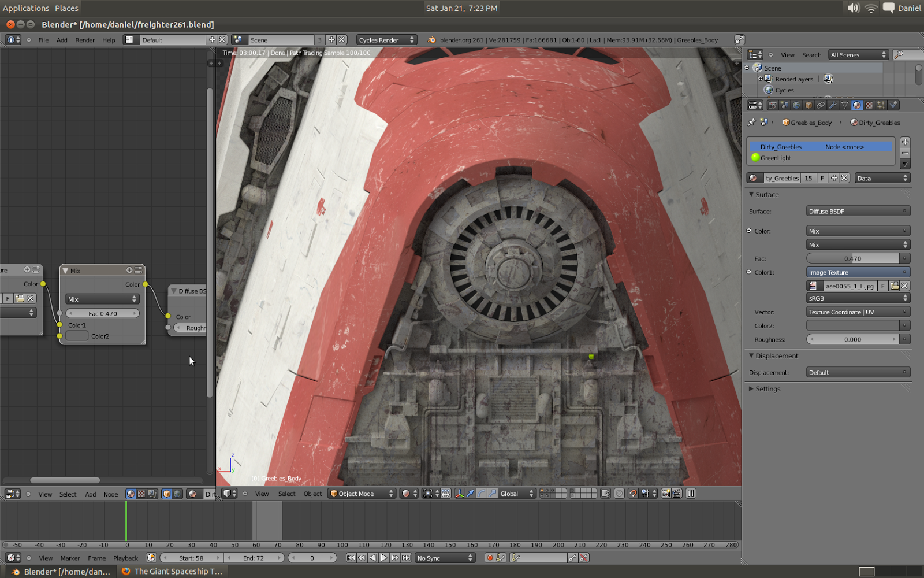Enable snapping with the magnet icon
924x578 pixels.
tap(634, 494)
